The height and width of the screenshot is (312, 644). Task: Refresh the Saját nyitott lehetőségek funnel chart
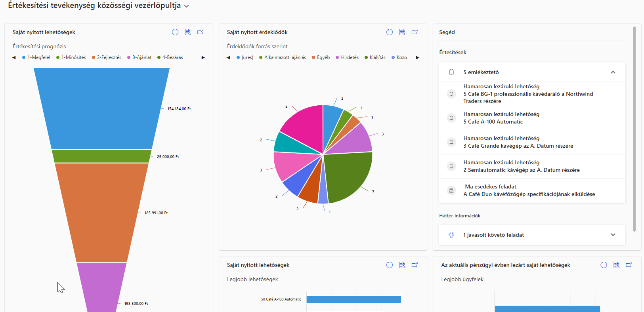175,32
